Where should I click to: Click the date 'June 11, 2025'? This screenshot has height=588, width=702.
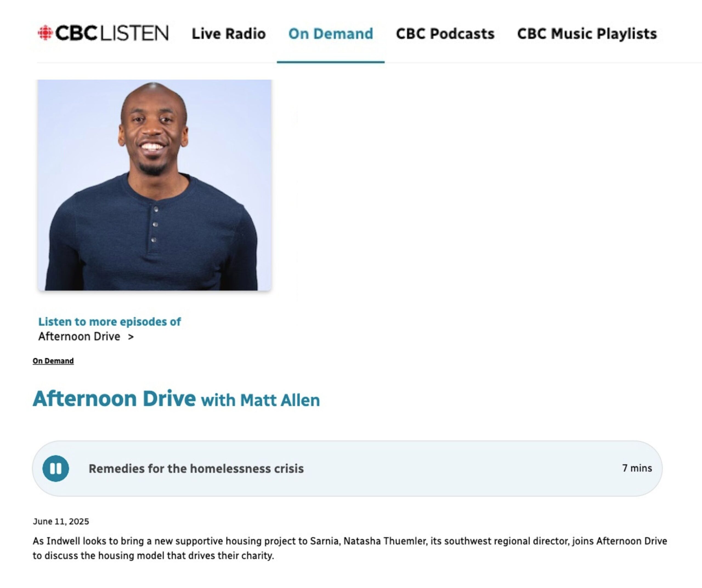click(61, 521)
